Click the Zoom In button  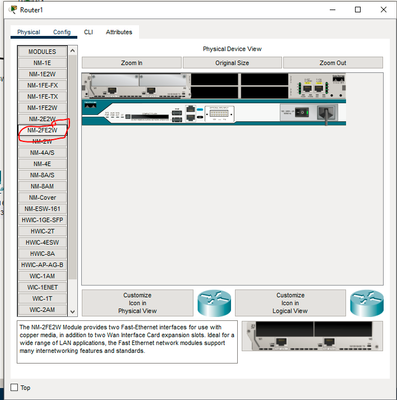[x=132, y=63]
